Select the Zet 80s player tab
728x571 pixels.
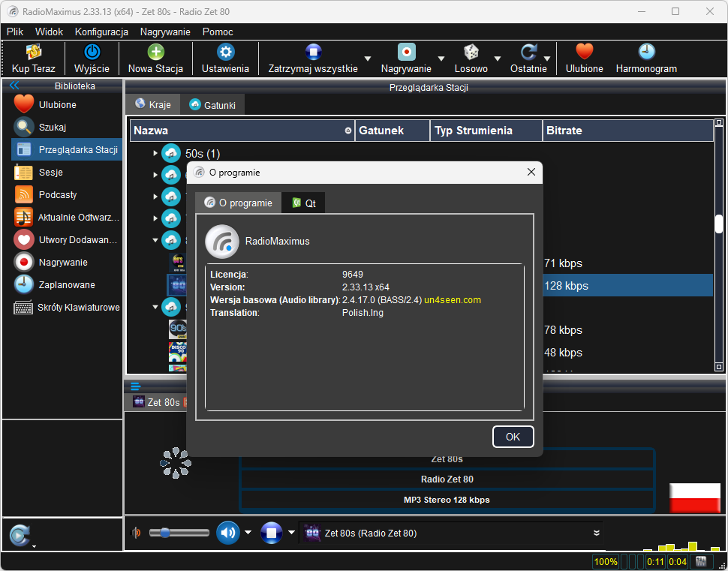click(x=157, y=402)
